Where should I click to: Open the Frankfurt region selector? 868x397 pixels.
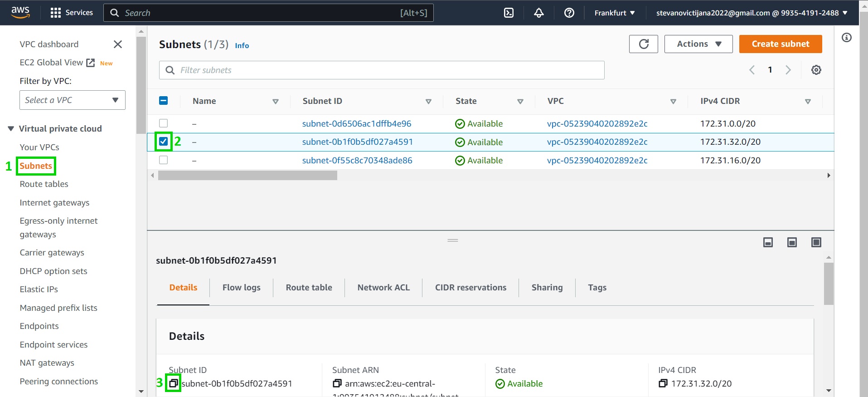[615, 13]
